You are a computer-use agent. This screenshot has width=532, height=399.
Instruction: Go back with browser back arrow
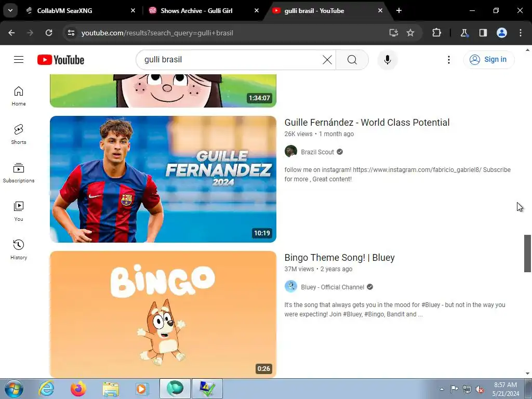pyautogui.click(x=11, y=33)
